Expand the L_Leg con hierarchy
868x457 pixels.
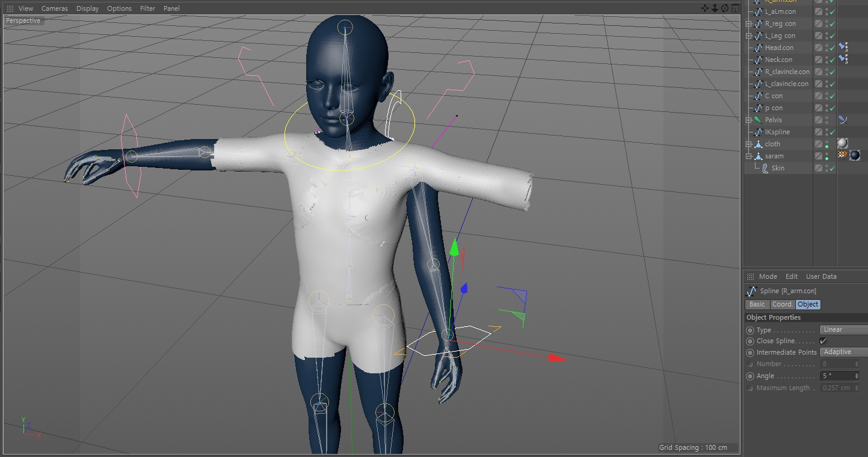pyautogui.click(x=749, y=36)
